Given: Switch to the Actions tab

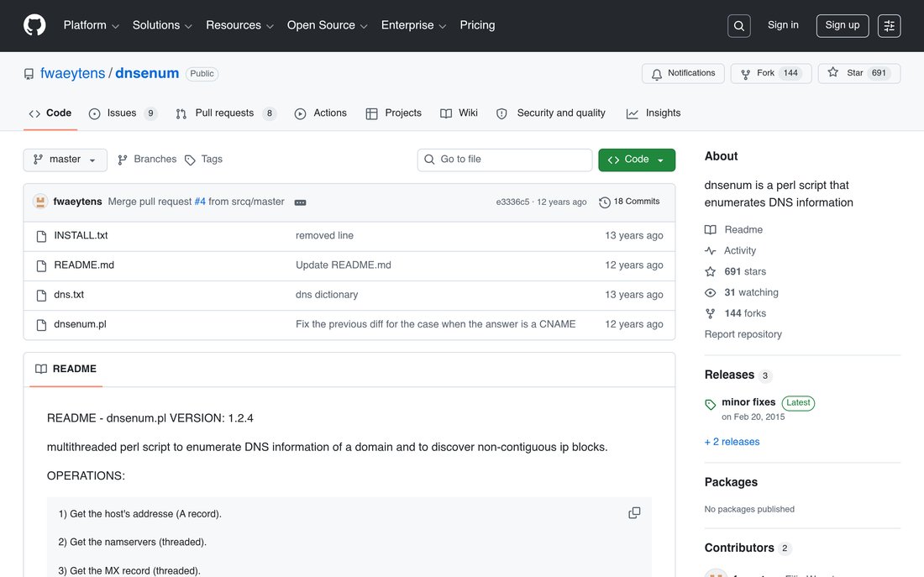Looking at the screenshot, I should point(321,113).
